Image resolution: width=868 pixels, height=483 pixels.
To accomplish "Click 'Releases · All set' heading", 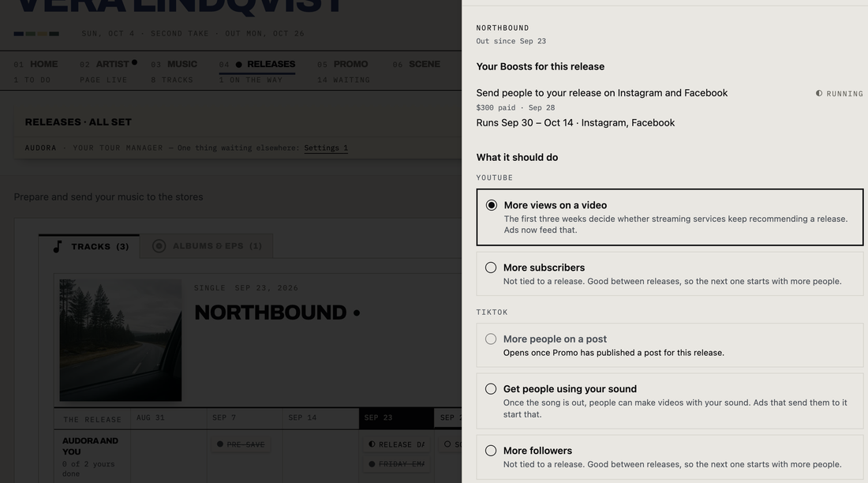I will pos(78,122).
